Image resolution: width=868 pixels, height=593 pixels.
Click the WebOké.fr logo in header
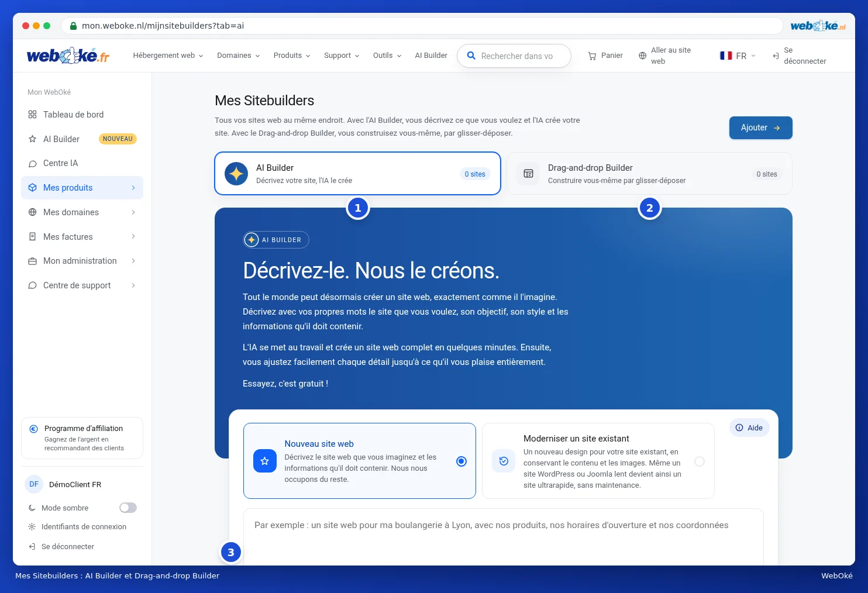pyautogui.click(x=68, y=56)
